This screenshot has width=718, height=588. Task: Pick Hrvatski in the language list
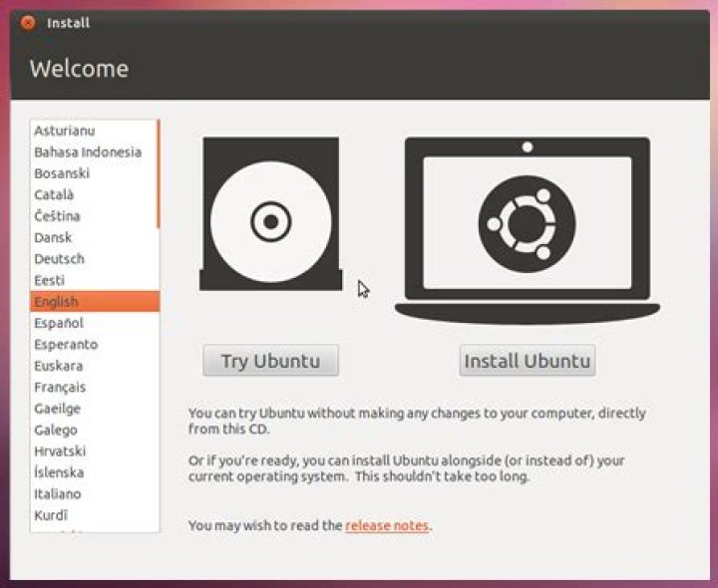[95, 451]
